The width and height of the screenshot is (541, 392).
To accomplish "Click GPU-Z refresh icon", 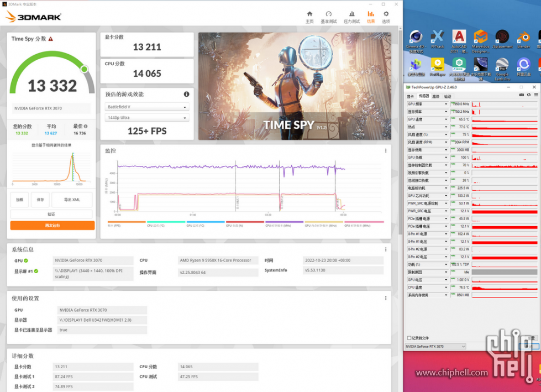I will [529, 95].
